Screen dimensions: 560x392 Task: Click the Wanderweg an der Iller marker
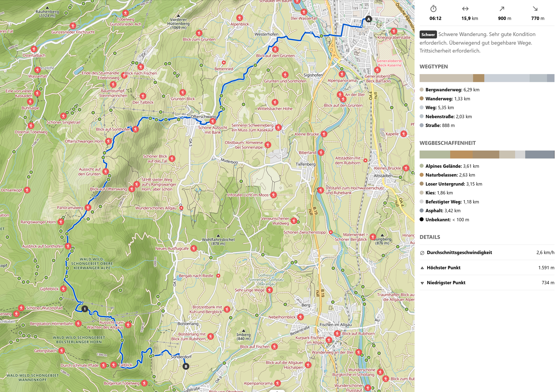359,353
